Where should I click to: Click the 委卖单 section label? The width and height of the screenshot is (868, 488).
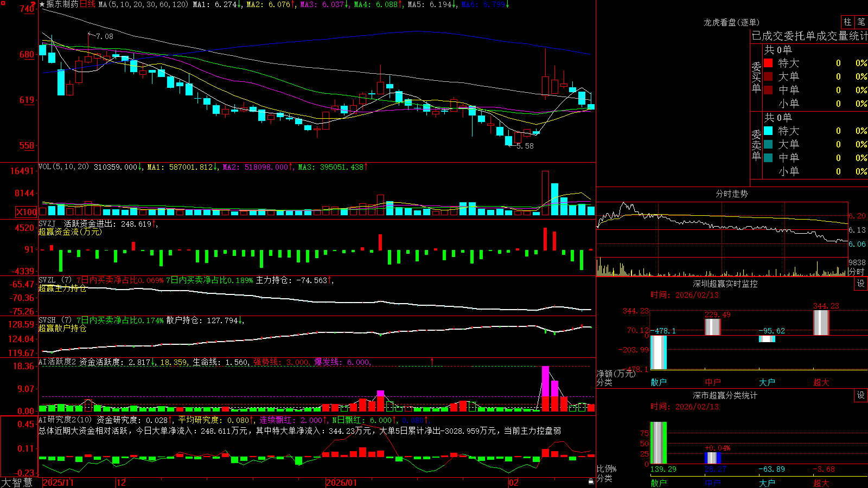pos(756,145)
